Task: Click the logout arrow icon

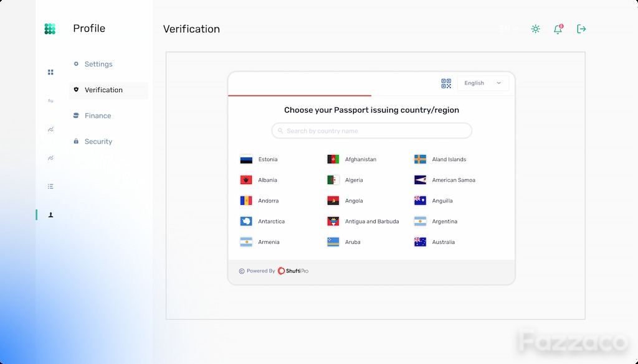Action: [x=581, y=29]
